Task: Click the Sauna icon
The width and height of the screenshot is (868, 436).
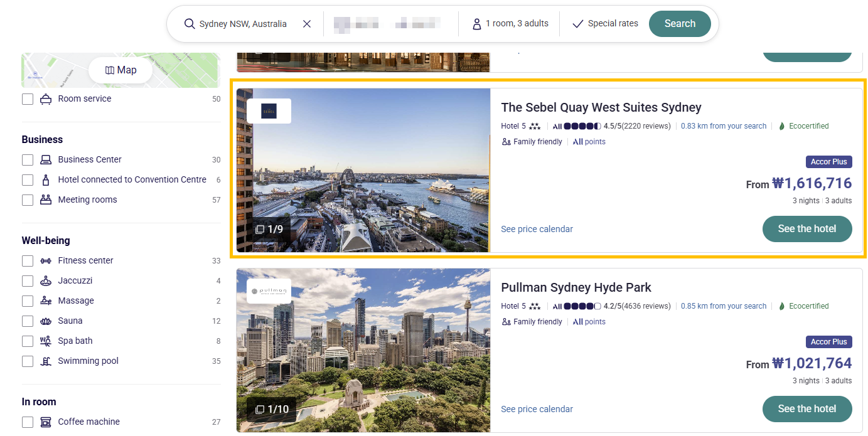Action: coord(46,321)
